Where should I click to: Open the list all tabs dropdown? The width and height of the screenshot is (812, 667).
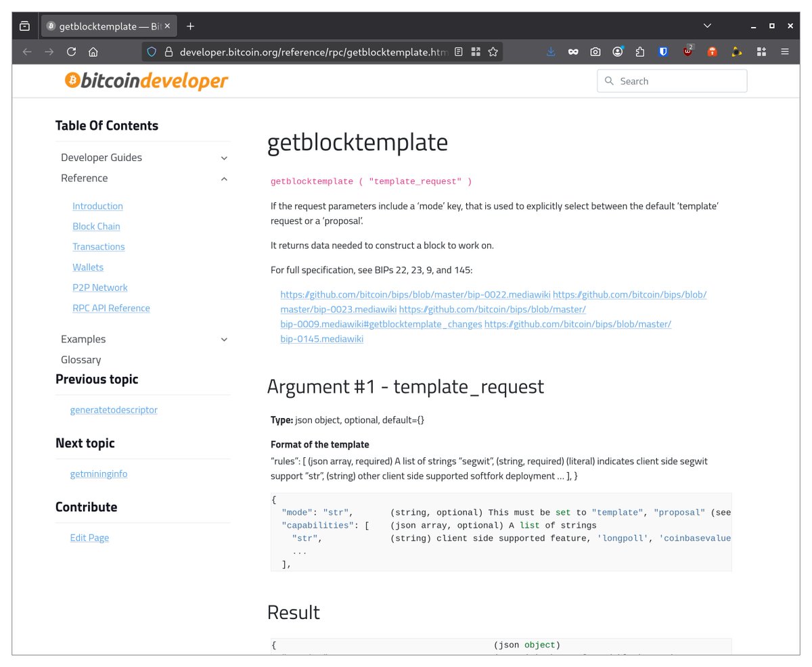(x=707, y=26)
